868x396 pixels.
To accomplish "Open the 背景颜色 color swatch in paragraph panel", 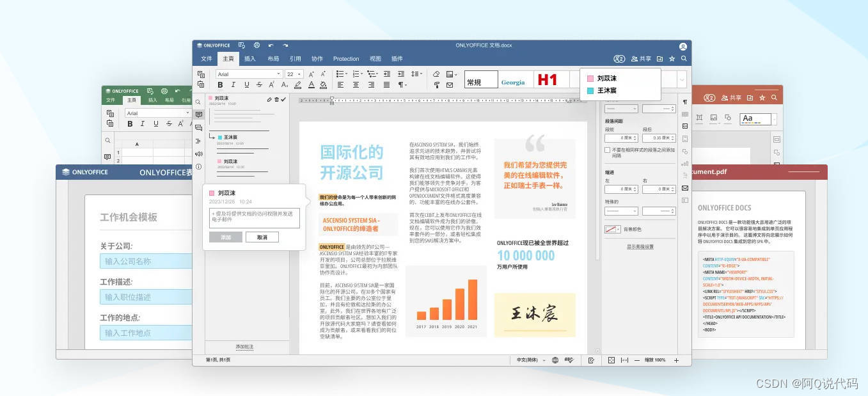I will pos(613,229).
